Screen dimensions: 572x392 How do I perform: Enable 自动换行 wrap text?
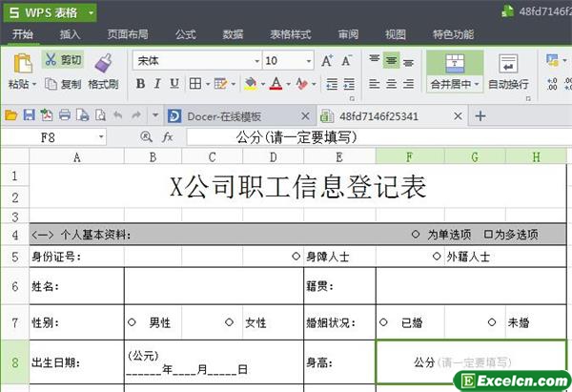(x=508, y=72)
